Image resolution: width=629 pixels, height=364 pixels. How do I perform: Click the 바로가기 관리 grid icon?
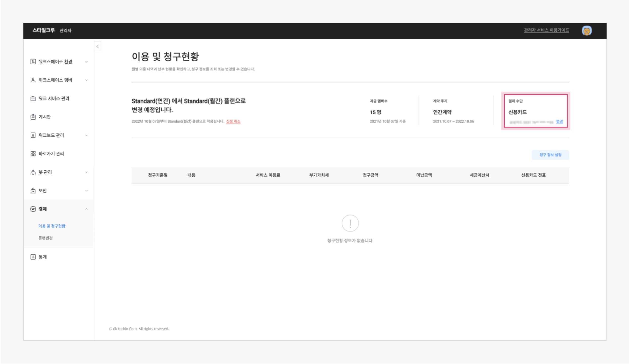pos(33,154)
